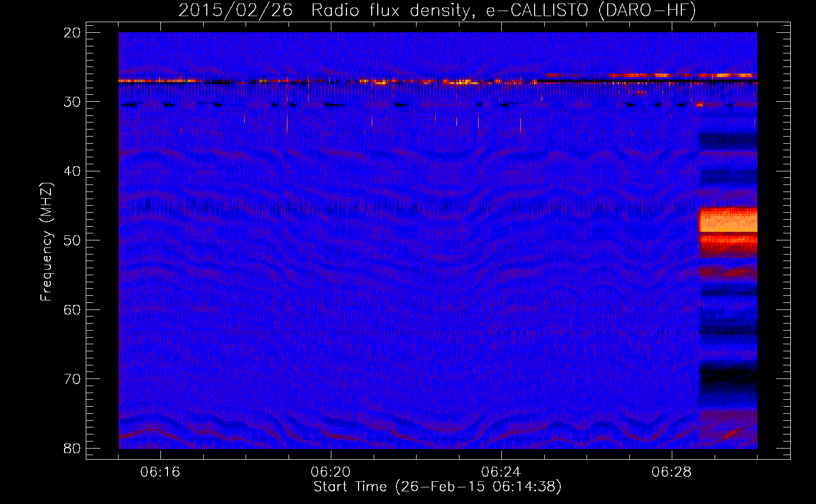Click the "06:24" time tick label
Image resolution: width=816 pixels, height=504 pixels.
[501, 472]
